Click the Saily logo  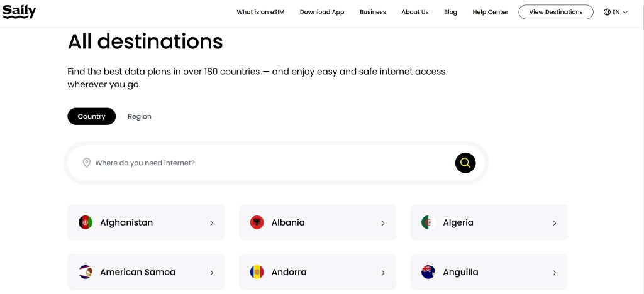pyautogui.click(x=19, y=12)
